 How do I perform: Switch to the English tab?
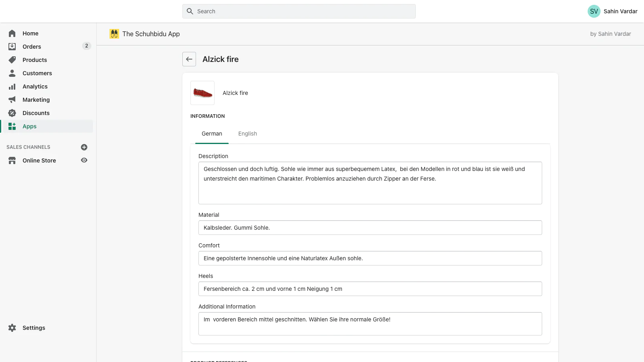(x=248, y=134)
